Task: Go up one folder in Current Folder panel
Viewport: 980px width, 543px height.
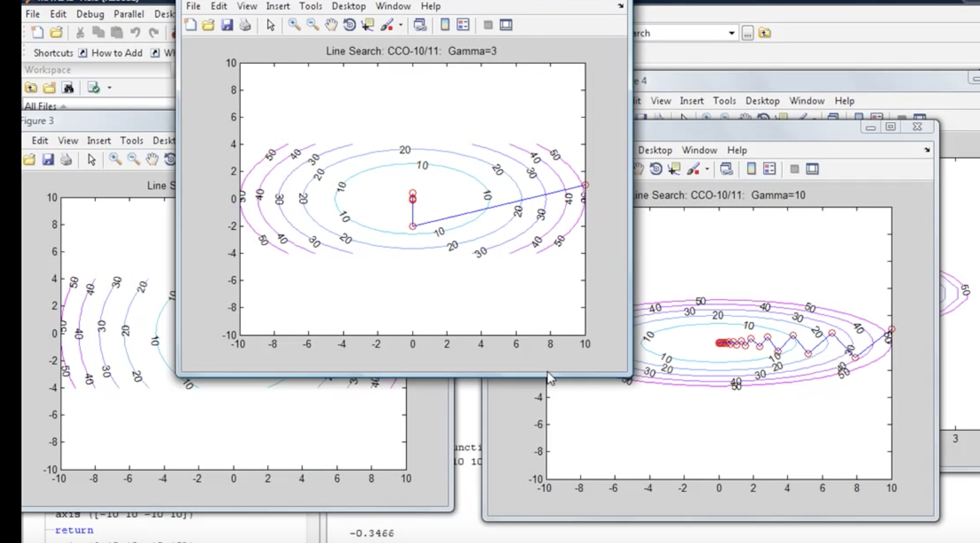Action: point(31,88)
